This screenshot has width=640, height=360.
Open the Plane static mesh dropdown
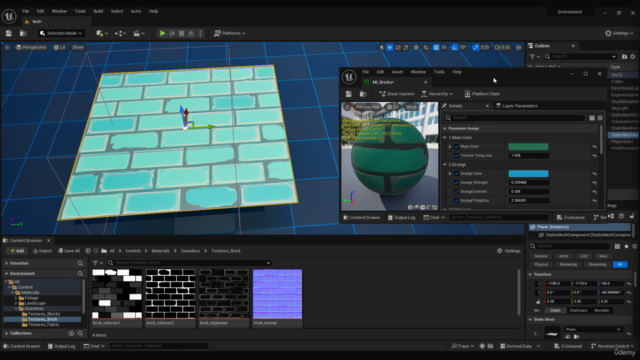click(593, 329)
